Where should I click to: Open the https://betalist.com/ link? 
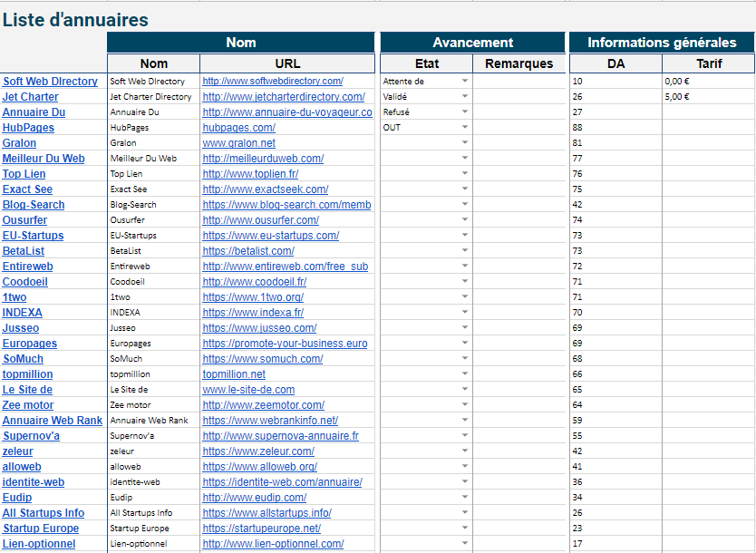(x=248, y=251)
